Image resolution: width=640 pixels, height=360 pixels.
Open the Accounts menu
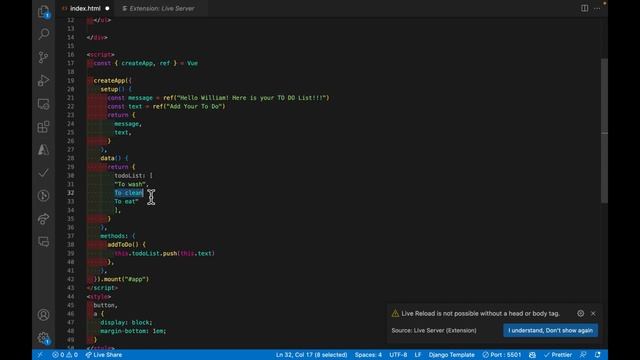[x=43, y=315]
